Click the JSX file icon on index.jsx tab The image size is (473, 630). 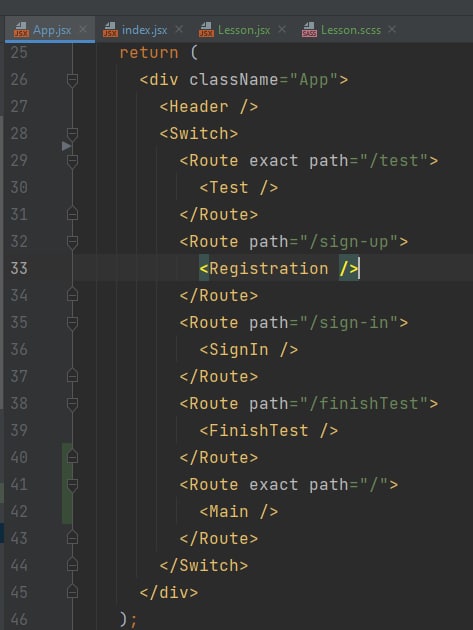pyautogui.click(x=110, y=30)
